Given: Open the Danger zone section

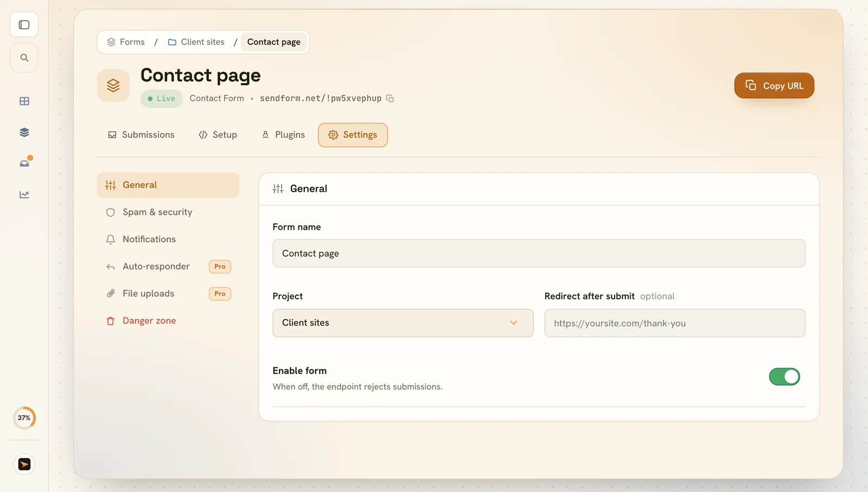Looking at the screenshot, I should [x=168, y=321].
